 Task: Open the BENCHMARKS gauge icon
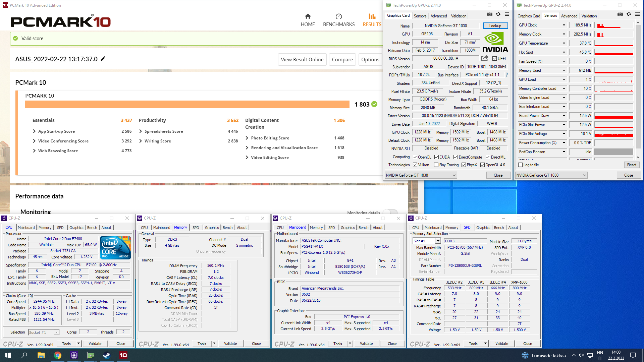339,16
